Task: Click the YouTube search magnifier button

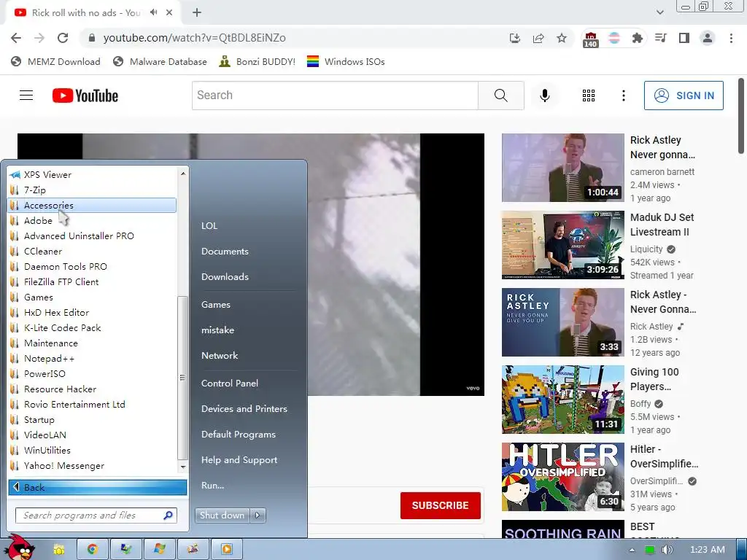Action: [x=500, y=96]
